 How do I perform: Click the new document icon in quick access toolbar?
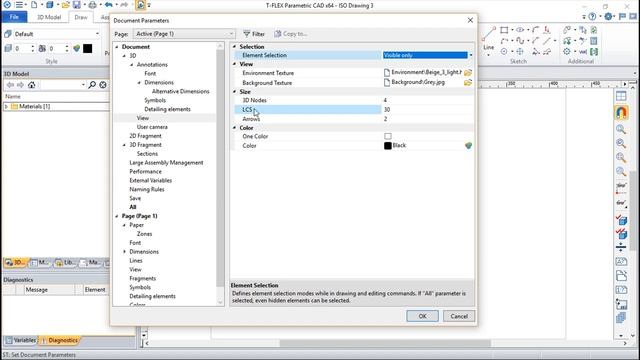click(x=34, y=5)
